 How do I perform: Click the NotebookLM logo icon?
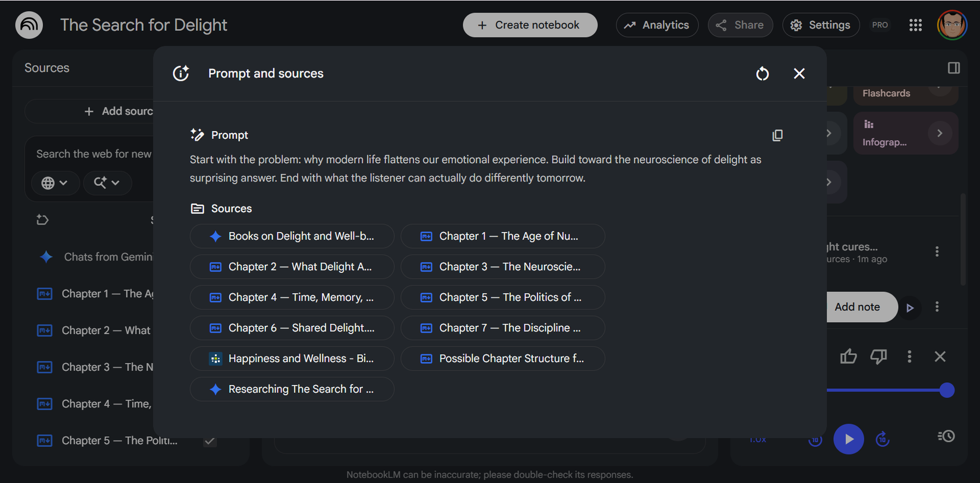tap(29, 25)
